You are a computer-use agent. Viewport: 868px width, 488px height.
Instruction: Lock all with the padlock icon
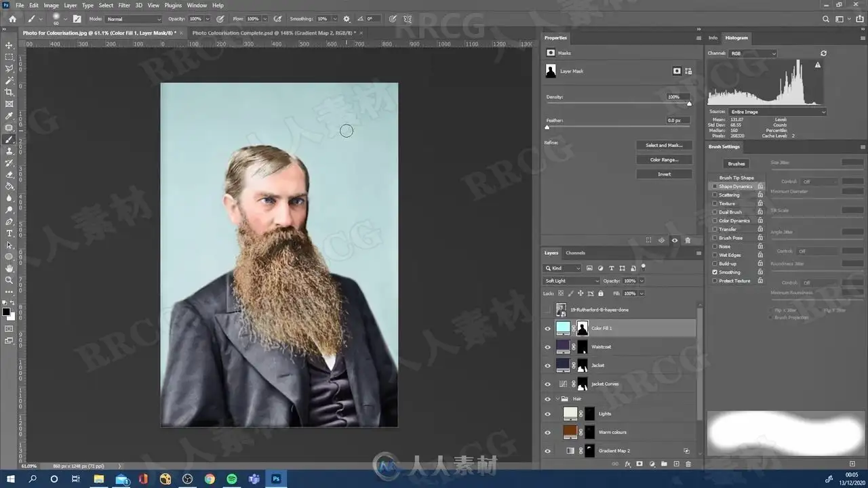coord(601,293)
